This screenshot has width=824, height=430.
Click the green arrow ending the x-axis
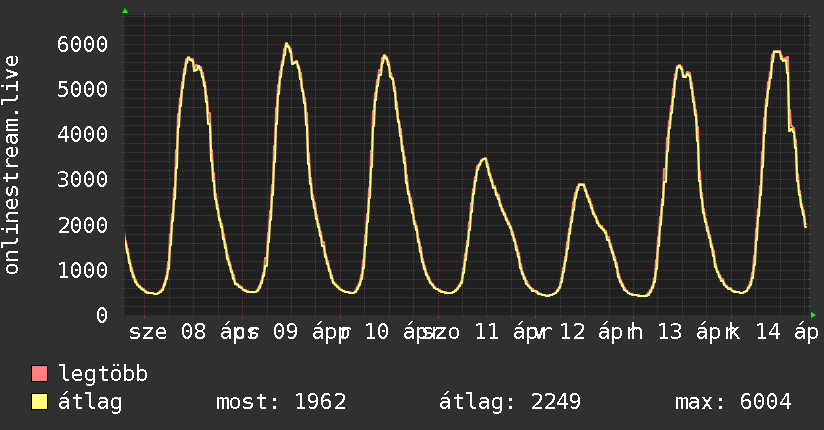coord(813,315)
